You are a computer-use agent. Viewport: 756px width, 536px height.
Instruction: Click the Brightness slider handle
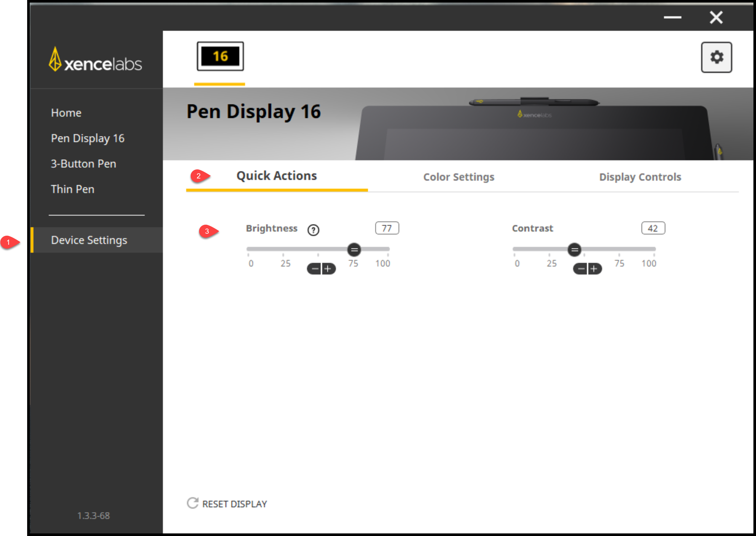coord(354,250)
